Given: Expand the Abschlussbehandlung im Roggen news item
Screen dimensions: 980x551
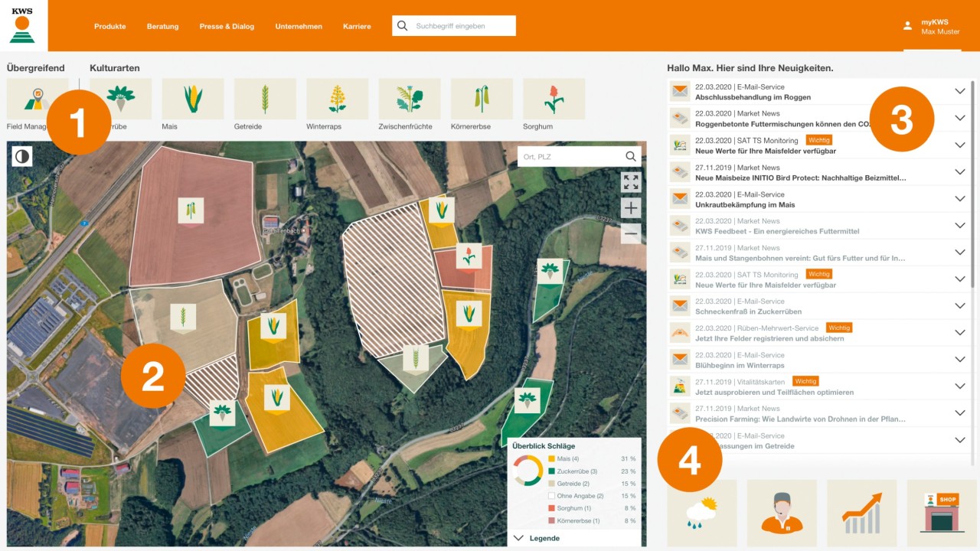Looking at the screenshot, I should 960,91.
